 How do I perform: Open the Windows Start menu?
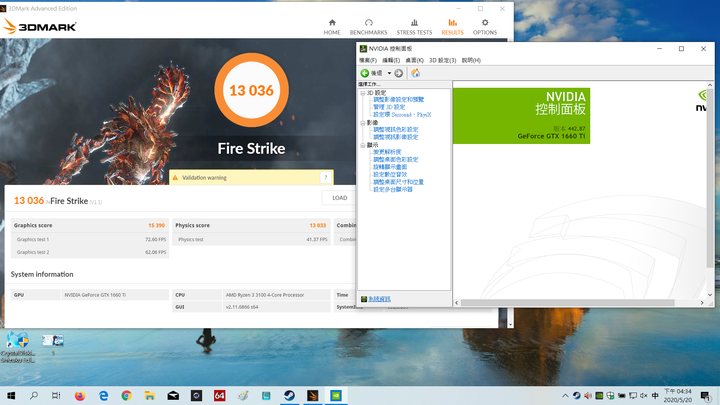(11, 395)
